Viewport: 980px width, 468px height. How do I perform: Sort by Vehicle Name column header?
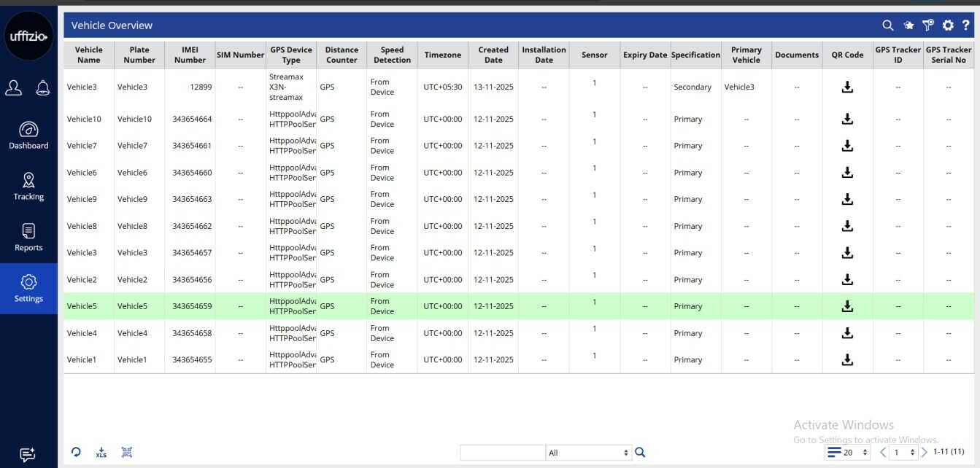(x=89, y=55)
